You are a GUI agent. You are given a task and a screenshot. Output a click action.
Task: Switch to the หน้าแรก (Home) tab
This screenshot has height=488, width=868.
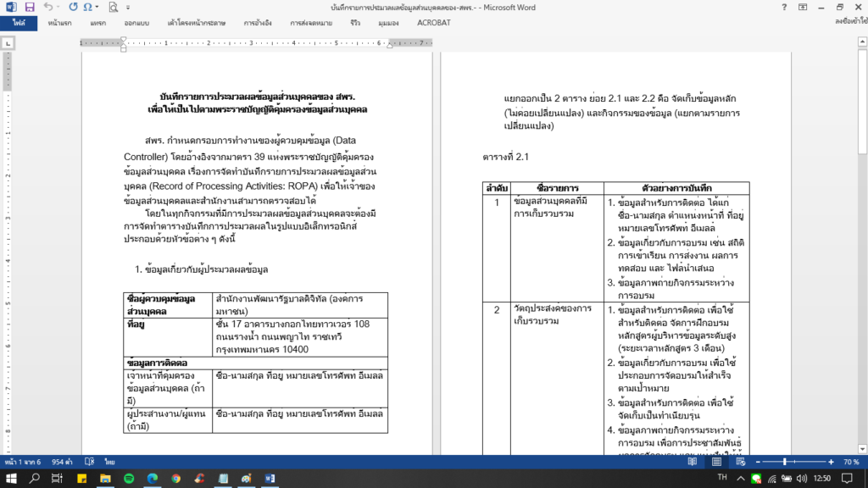click(x=60, y=23)
